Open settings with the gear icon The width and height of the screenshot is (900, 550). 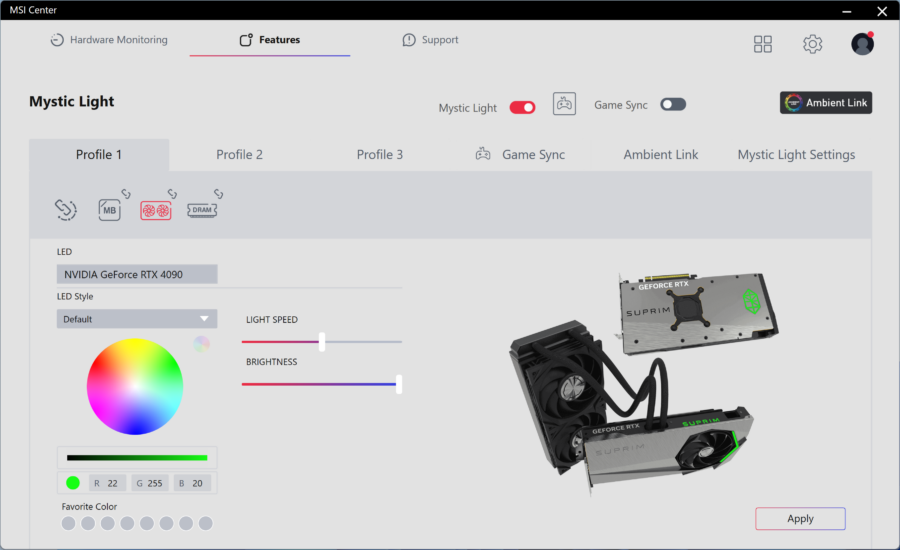pos(812,44)
